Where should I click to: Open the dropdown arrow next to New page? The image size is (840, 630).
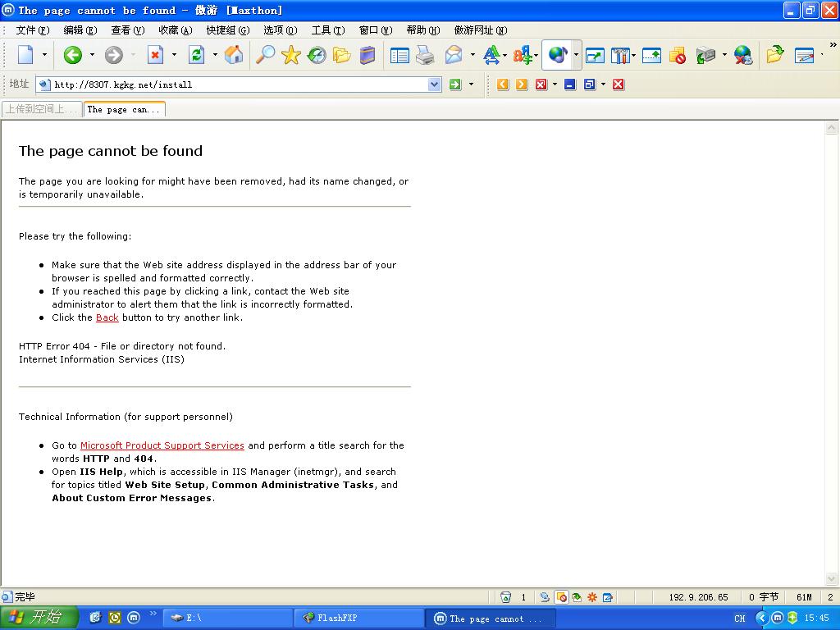(x=44, y=55)
